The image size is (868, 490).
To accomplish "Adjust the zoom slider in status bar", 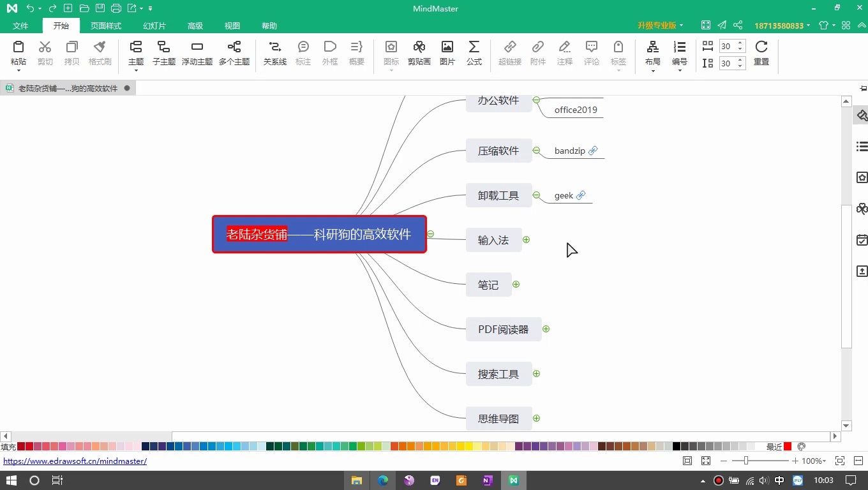I will tap(745, 461).
